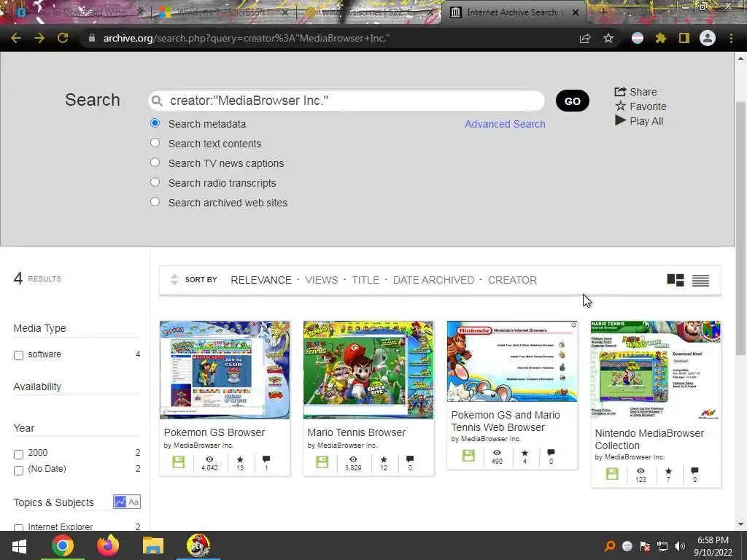The width and height of the screenshot is (747, 560).
Task: Select Search metadata radio option
Action: point(155,123)
